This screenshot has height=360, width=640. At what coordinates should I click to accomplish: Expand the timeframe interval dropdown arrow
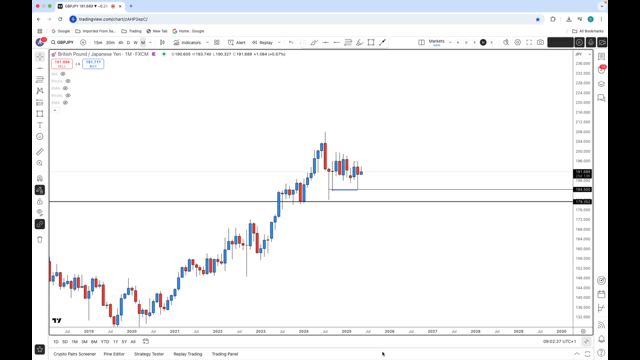150,42
